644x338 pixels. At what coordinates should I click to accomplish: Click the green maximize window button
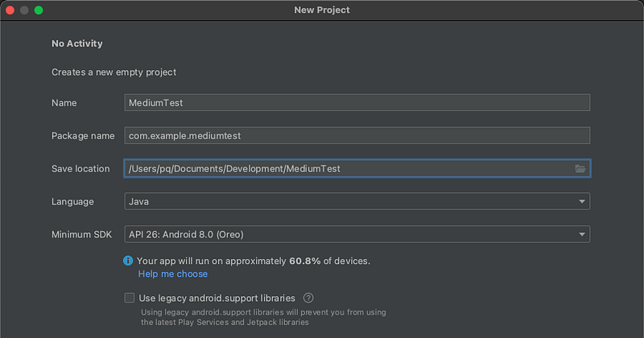click(x=39, y=10)
